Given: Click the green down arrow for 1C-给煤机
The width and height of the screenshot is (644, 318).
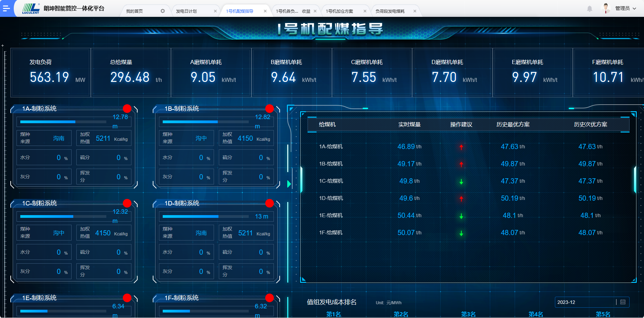Looking at the screenshot, I should (461, 181).
